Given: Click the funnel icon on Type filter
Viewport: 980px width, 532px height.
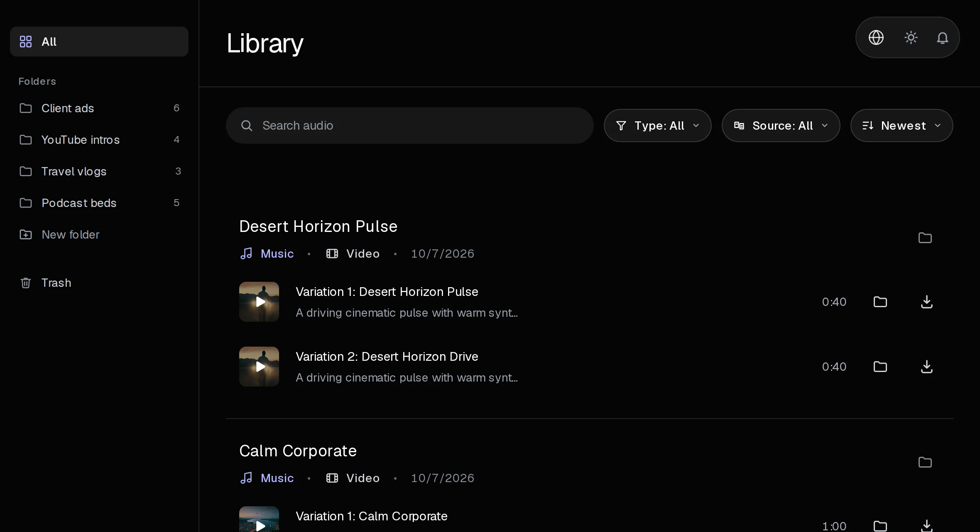Looking at the screenshot, I should (621, 126).
